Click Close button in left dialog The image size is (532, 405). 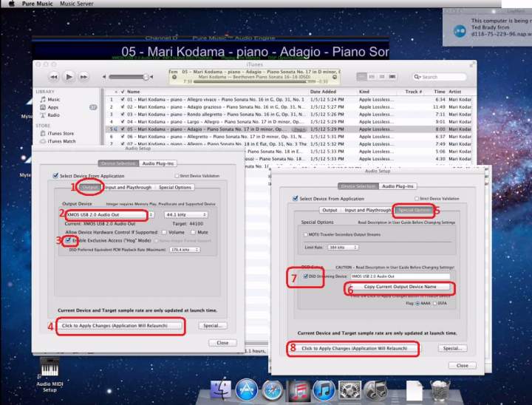point(222,343)
